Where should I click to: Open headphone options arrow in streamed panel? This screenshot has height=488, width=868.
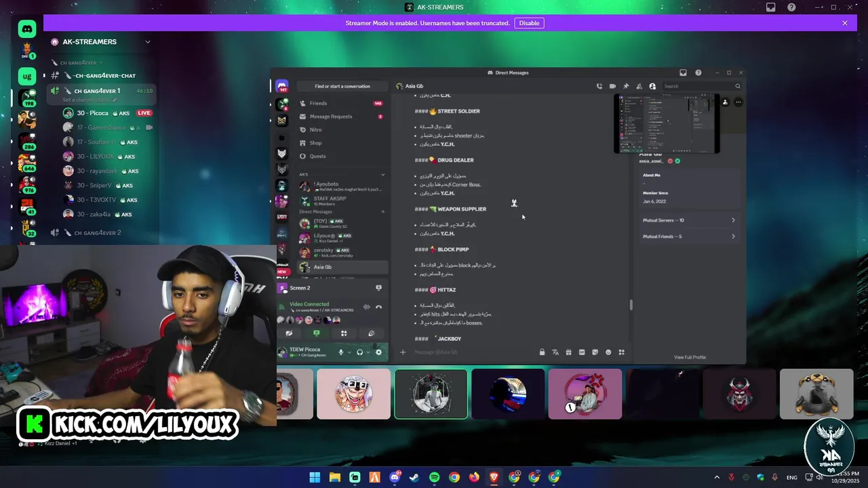(x=368, y=352)
